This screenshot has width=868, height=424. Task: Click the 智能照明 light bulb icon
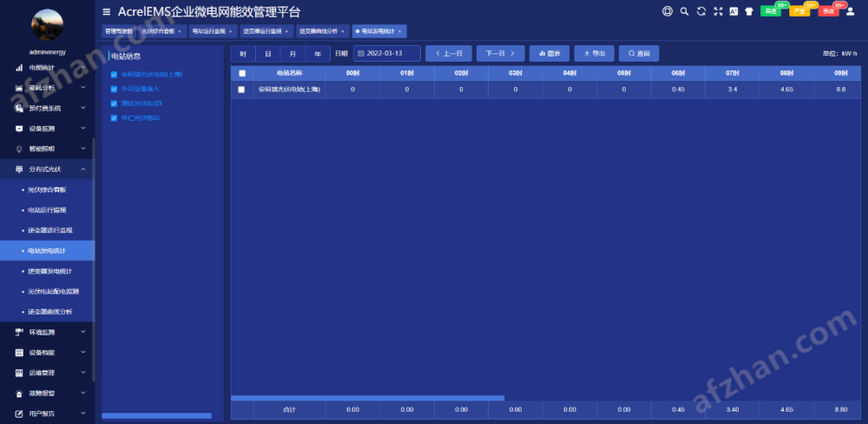[19, 149]
